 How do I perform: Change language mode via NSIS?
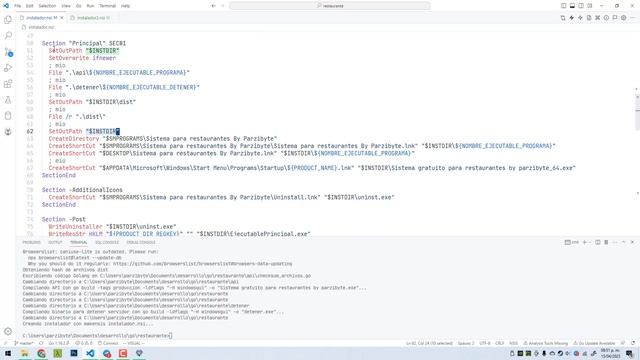click(x=513, y=343)
